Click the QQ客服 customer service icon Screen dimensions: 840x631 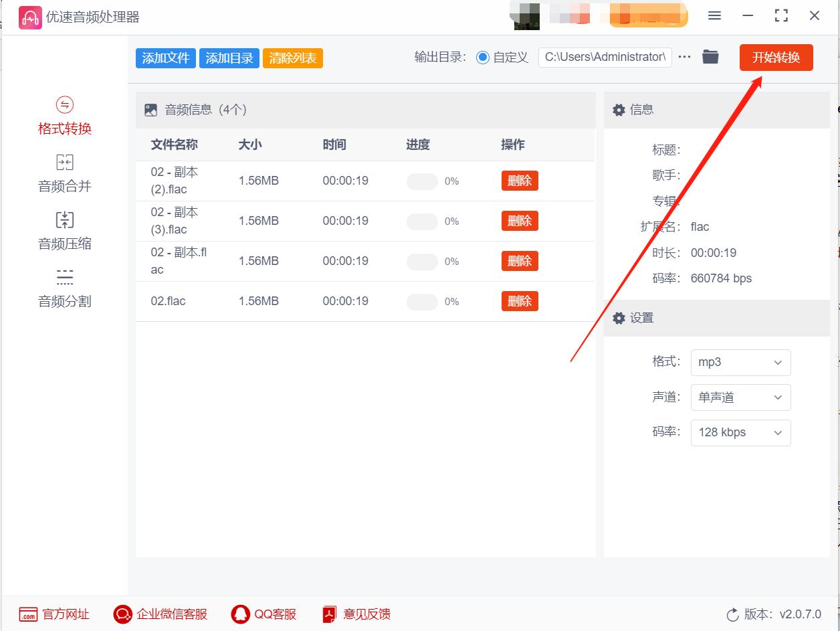pyautogui.click(x=240, y=614)
